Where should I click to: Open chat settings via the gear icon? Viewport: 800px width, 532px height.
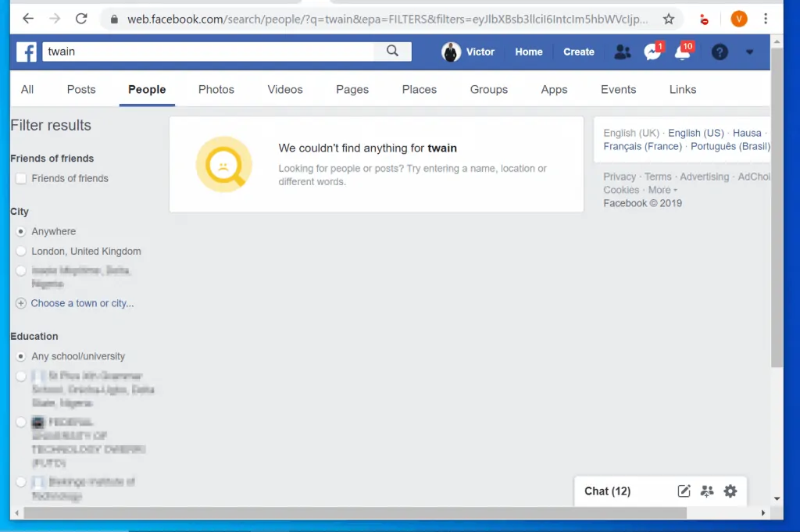click(730, 491)
